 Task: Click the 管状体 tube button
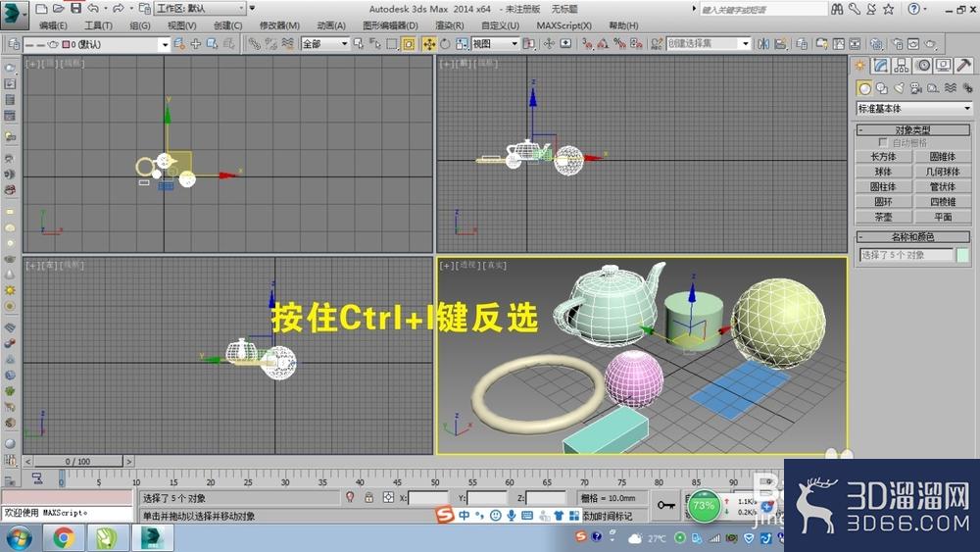943,186
